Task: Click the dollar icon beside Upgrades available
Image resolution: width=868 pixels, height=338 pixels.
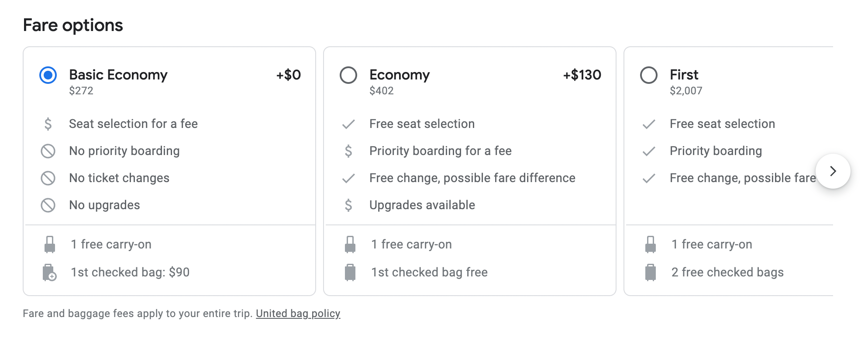Action: click(x=348, y=205)
